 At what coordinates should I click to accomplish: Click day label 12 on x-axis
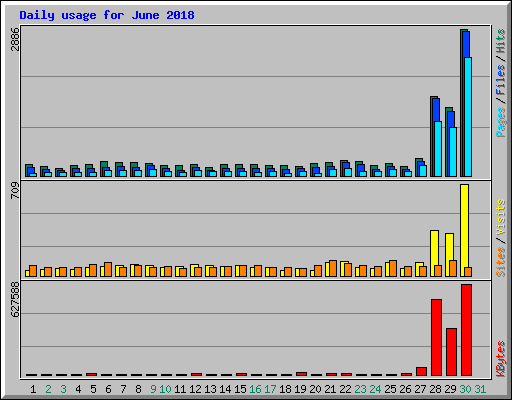point(195,389)
